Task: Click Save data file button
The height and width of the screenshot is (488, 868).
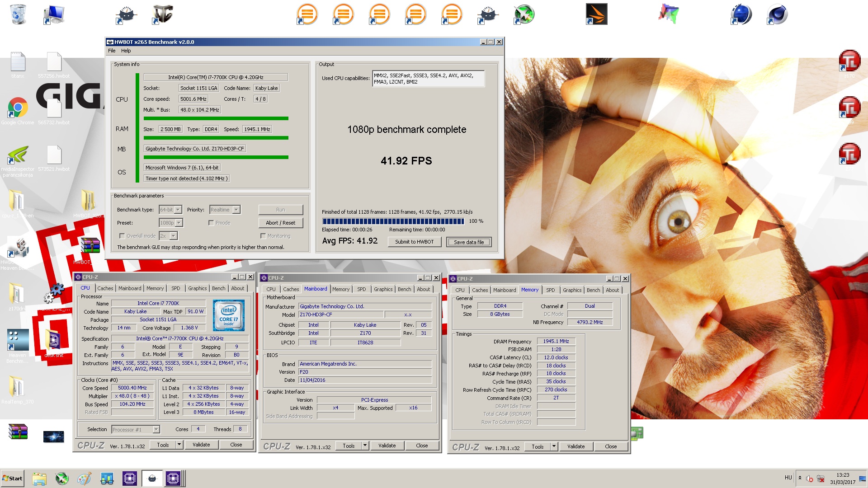Action: click(x=469, y=242)
